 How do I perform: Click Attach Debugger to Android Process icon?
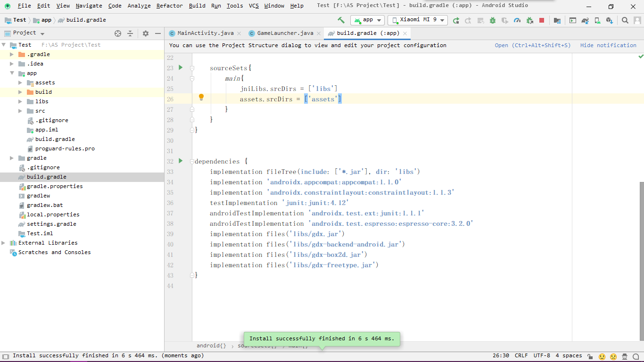point(529,20)
